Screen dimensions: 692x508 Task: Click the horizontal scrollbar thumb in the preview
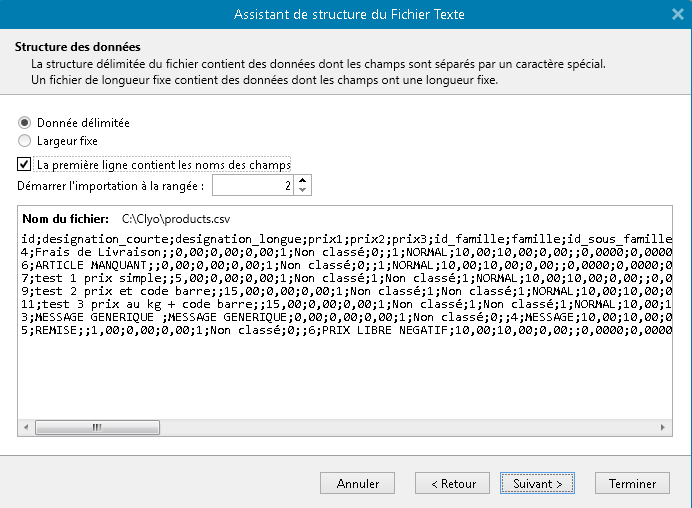click(x=97, y=427)
